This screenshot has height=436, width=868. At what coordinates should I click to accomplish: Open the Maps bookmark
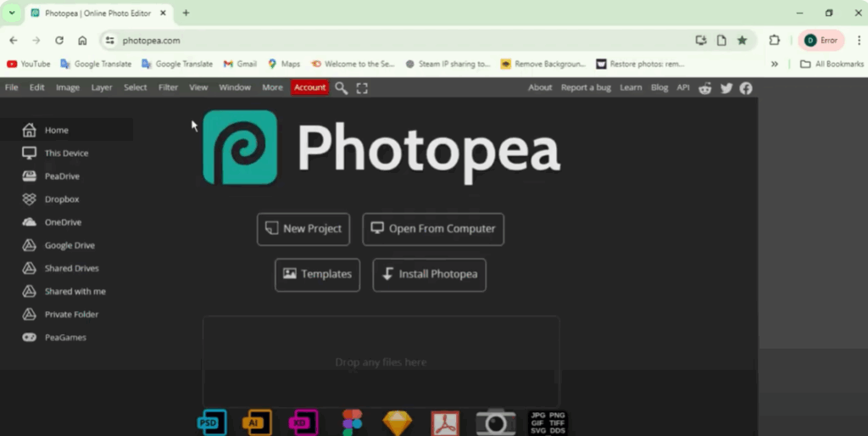[284, 64]
